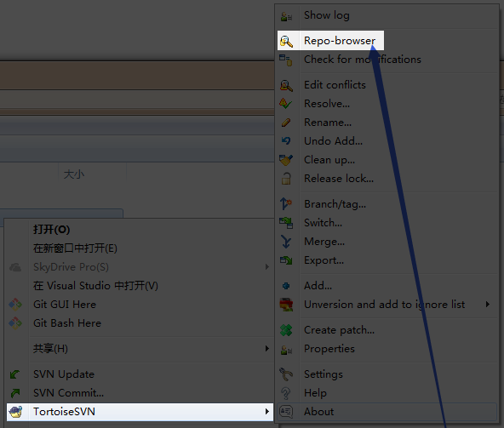
Task: Select Resolve... entry
Action: pyautogui.click(x=327, y=104)
